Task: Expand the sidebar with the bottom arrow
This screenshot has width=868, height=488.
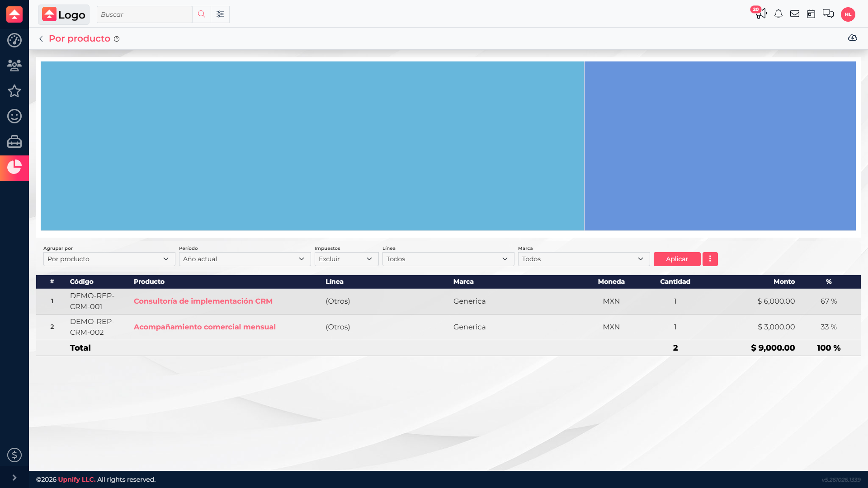Action: [14, 478]
